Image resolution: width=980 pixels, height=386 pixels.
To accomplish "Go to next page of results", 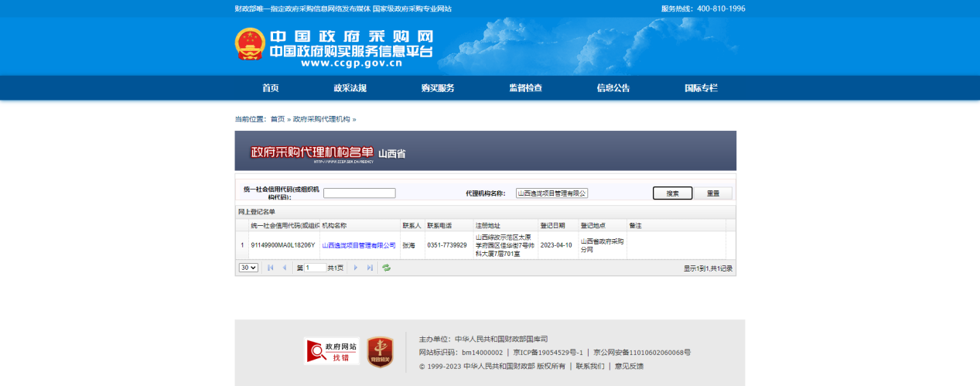I will point(356,268).
